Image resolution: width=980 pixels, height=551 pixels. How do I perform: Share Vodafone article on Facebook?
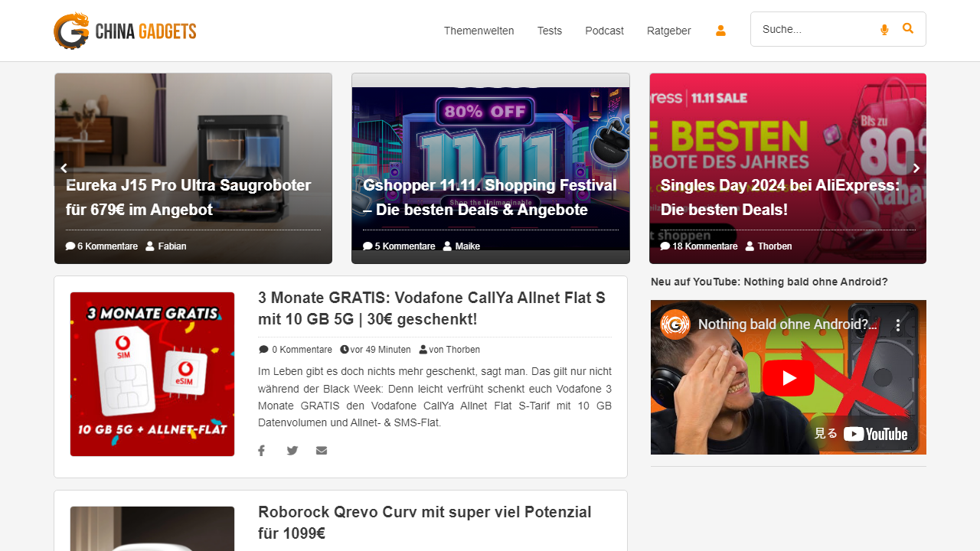pyautogui.click(x=261, y=451)
